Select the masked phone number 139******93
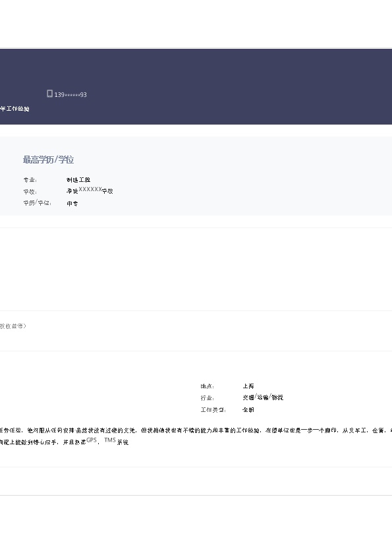392x555 pixels. click(70, 94)
